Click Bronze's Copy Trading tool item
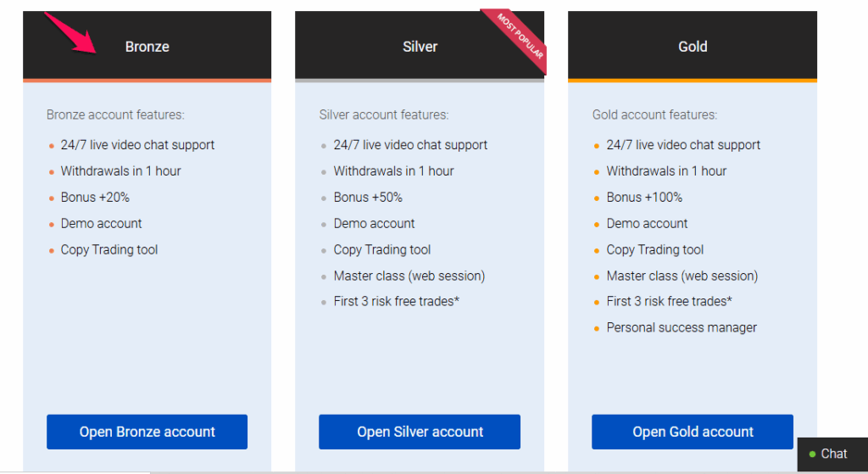 [109, 250]
